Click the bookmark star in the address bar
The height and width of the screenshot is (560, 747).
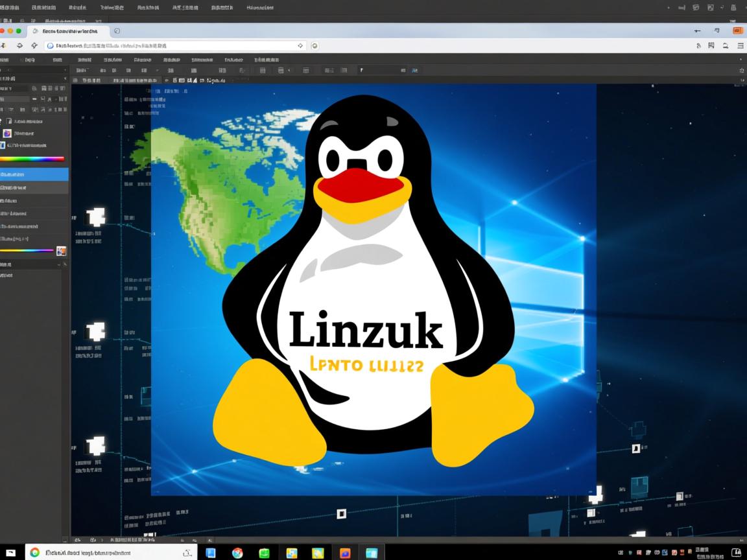tap(300, 45)
